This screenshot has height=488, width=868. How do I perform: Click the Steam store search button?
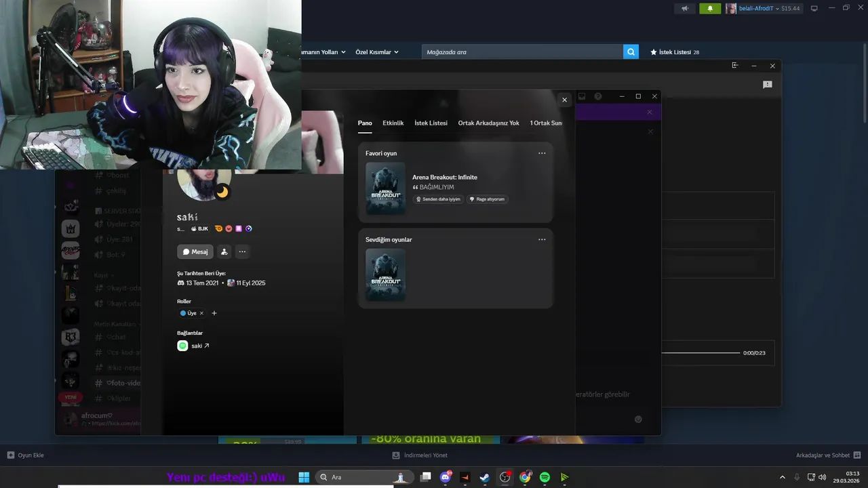point(631,52)
